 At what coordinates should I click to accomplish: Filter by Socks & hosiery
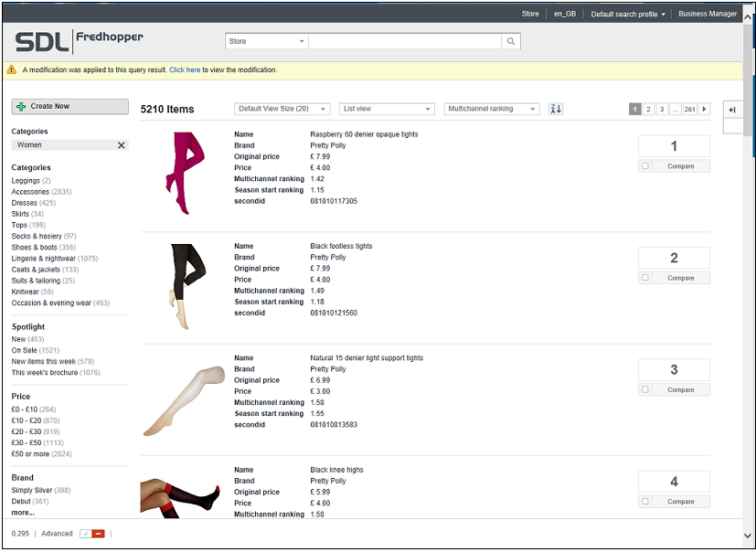click(x=44, y=236)
